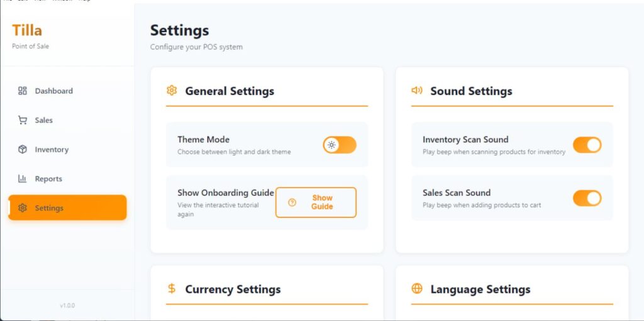Viewport: 644px width, 321px height.
Task: Click the Reports bar chart icon
Action: click(x=23, y=179)
